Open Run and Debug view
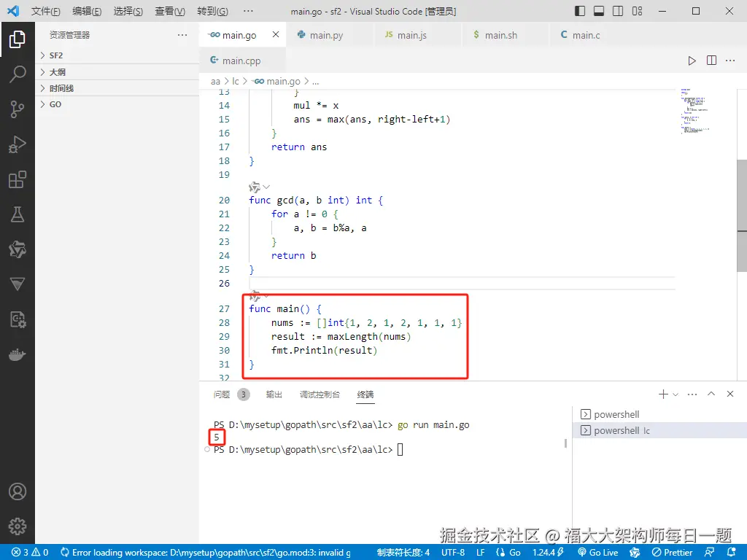747x560 pixels. 18,144
